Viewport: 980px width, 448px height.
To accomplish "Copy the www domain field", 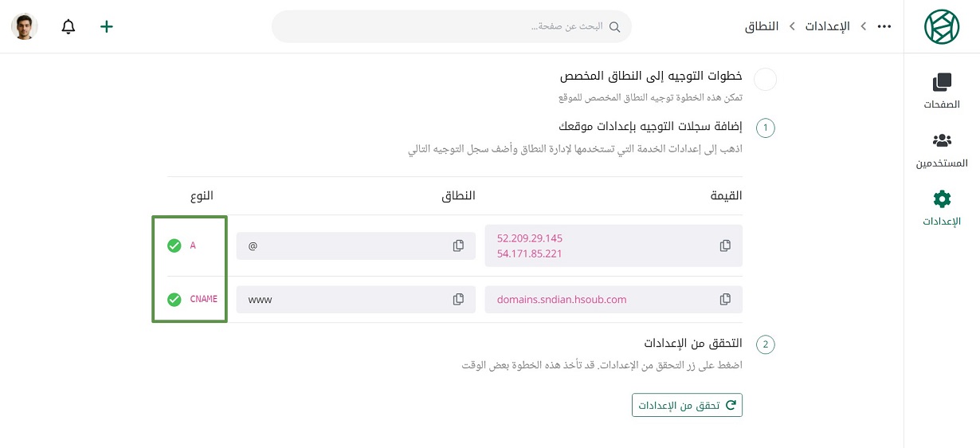I will 458,300.
